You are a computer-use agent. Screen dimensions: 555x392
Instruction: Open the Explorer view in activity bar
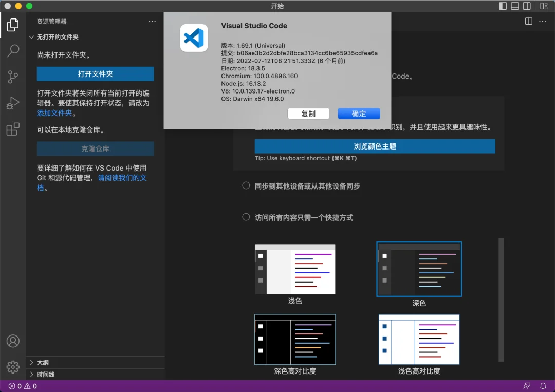click(x=13, y=25)
